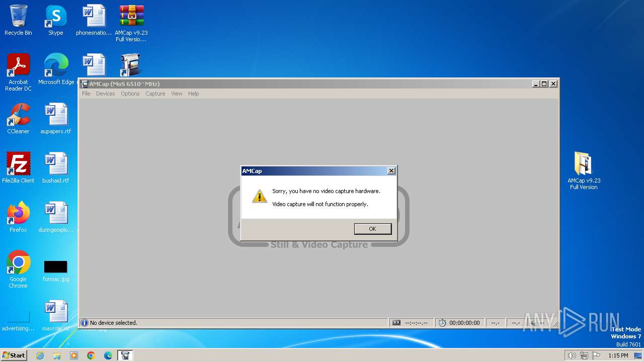The width and height of the screenshot is (644, 362).
Task: Launch Chrome from the taskbar
Action: click(91, 355)
